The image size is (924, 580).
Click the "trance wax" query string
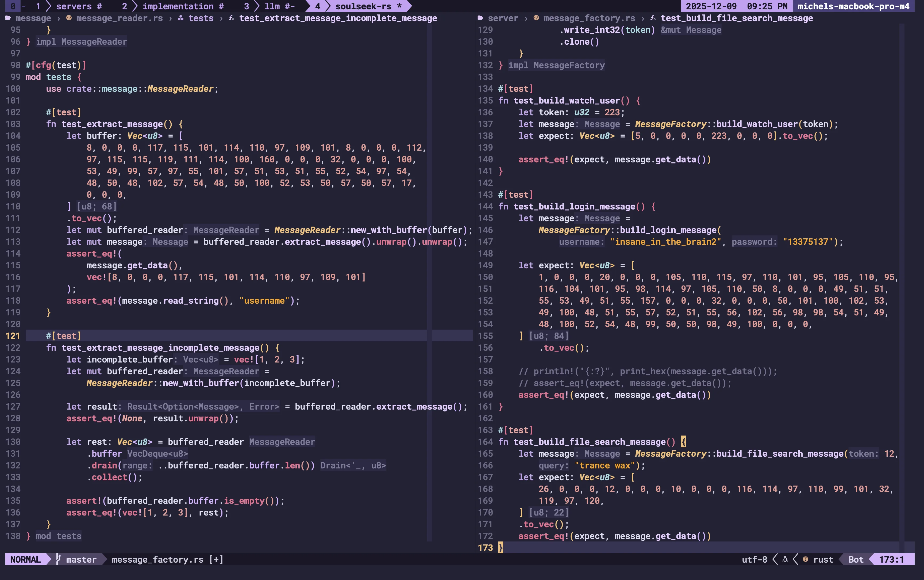(x=605, y=465)
